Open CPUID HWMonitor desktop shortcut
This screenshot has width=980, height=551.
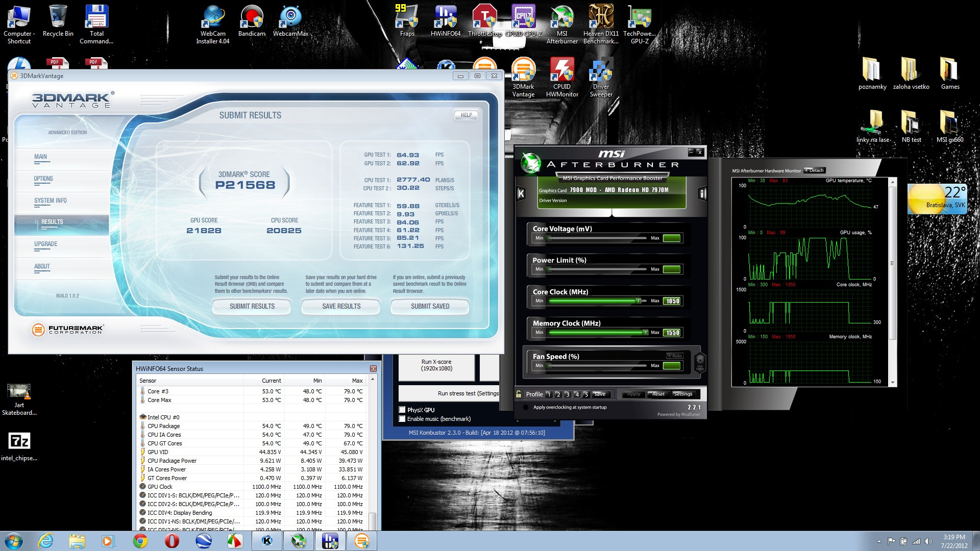[x=562, y=78]
